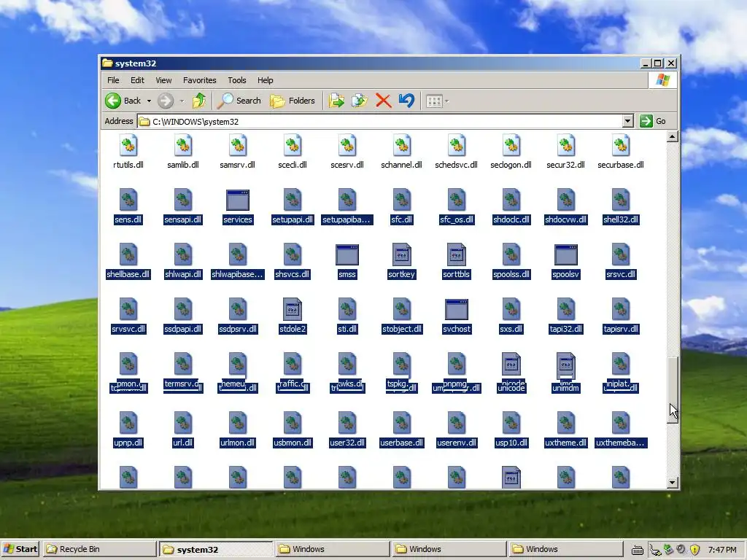Click the scesrv.dll file name

tap(347, 165)
